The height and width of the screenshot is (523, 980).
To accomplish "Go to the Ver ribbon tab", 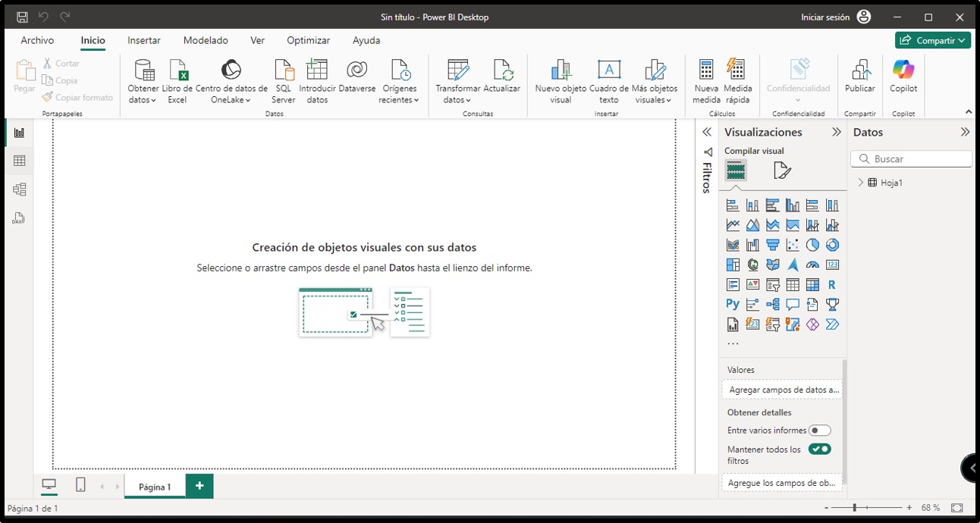I will click(258, 40).
